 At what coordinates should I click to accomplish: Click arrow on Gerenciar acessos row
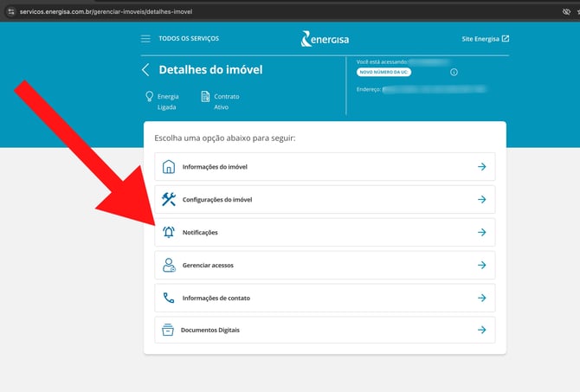tap(481, 265)
